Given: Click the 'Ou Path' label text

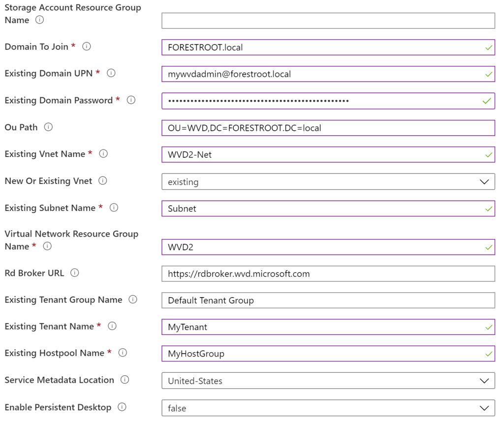Looking at the screenshot, I should click(x=21, y=127).
